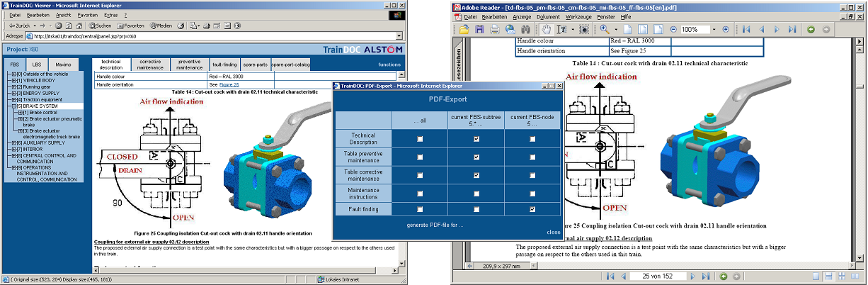Uncheck Table corrective maintenance for FBS-subtree

point(476,174)
